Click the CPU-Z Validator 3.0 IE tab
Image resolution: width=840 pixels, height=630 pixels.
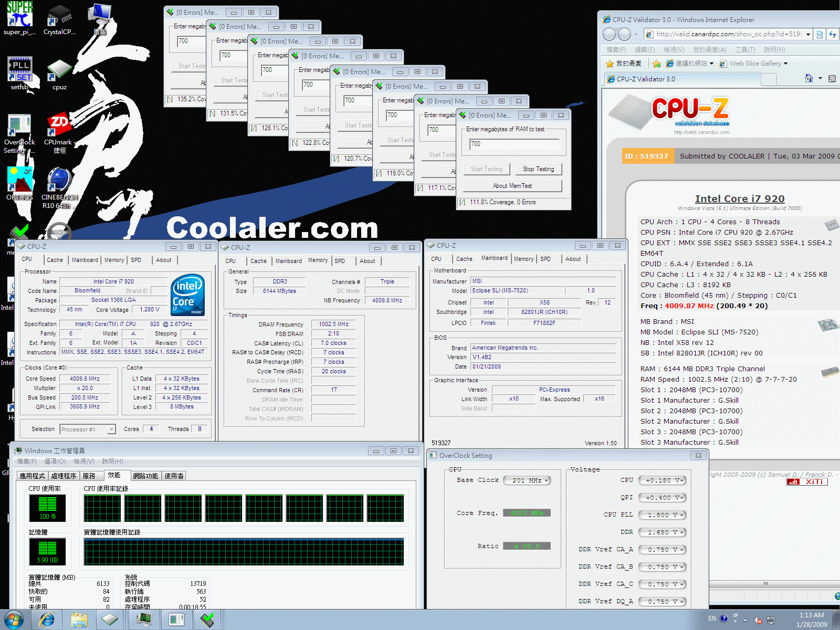tap(681, 79)
